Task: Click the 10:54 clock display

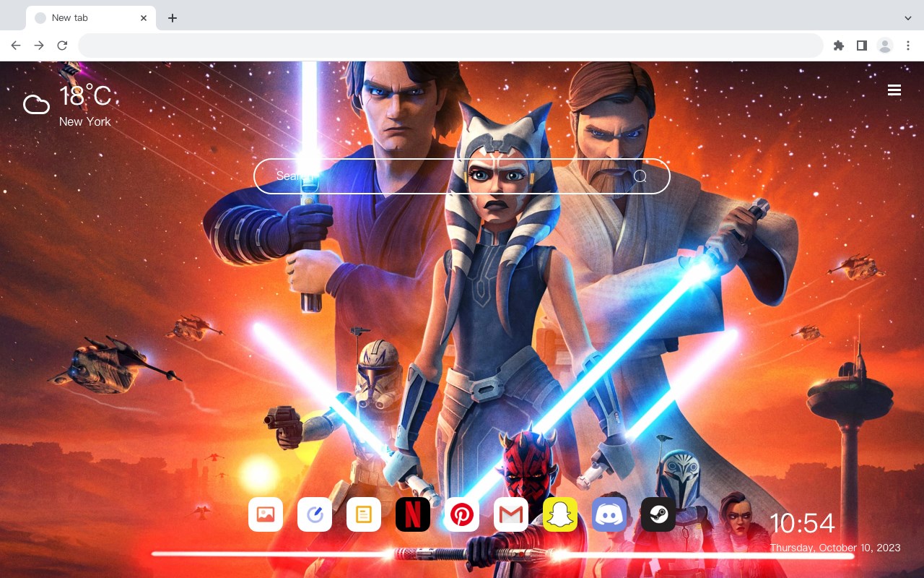Action: (x=802, y=523)
